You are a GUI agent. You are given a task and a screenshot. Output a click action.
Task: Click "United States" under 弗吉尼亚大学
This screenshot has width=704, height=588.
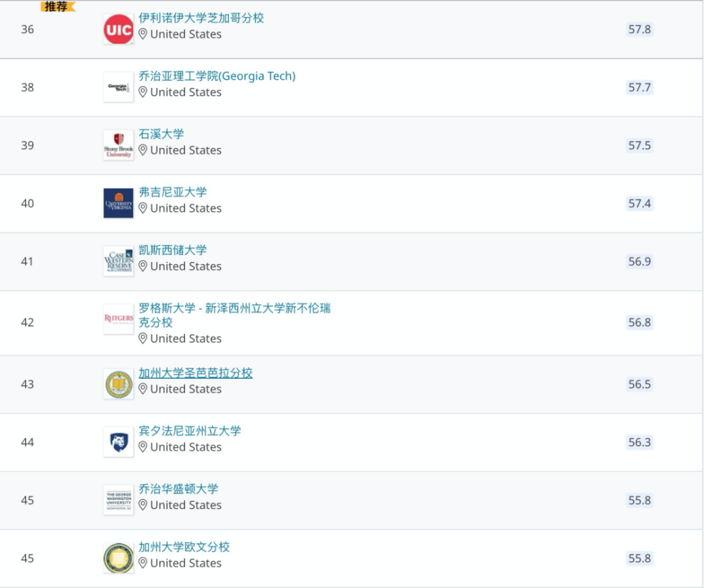[x=186, y=208]
